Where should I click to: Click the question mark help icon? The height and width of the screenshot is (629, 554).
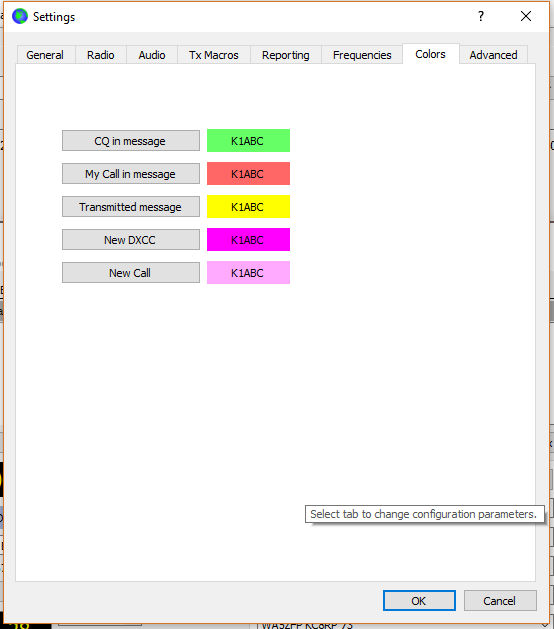click(481, 16)
